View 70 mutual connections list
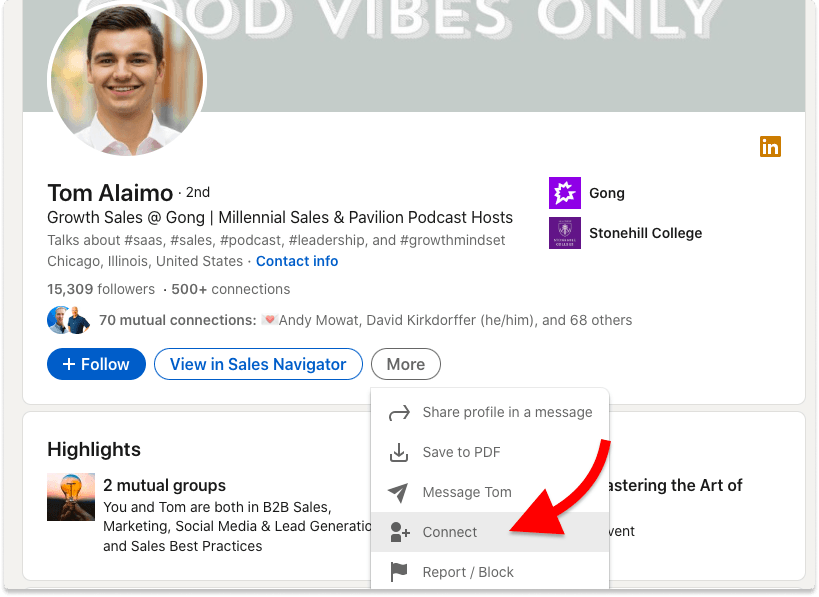819x597 pixels. coord(365,320)
